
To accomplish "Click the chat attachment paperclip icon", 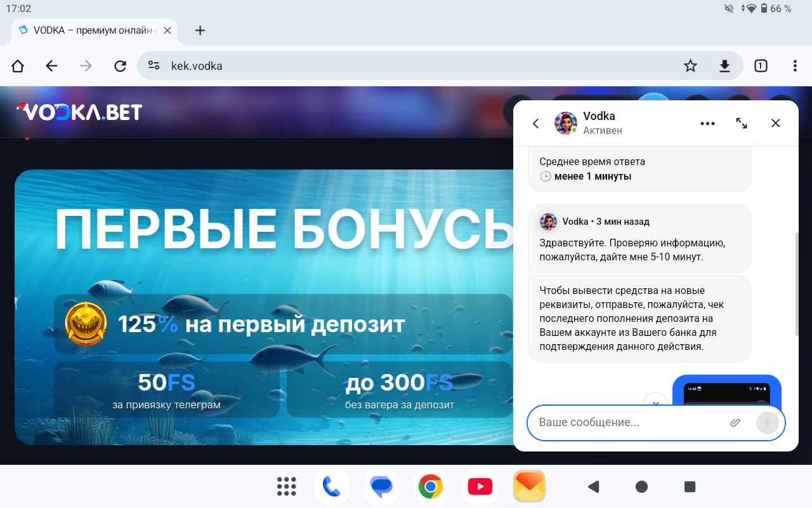I will point(735,423).
